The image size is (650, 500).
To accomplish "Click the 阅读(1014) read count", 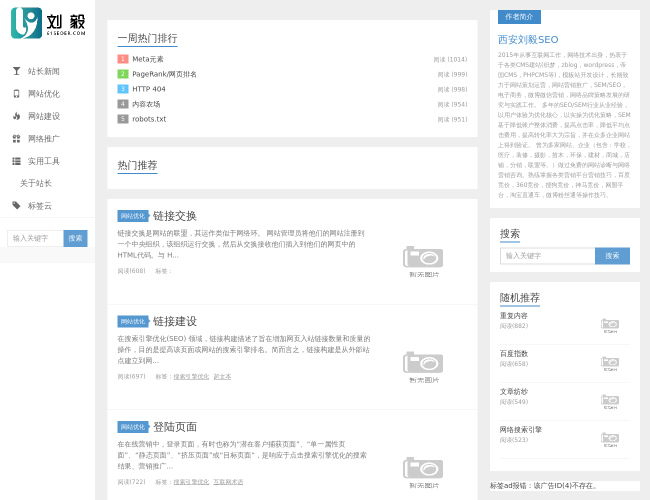I will tap(451, 60).
